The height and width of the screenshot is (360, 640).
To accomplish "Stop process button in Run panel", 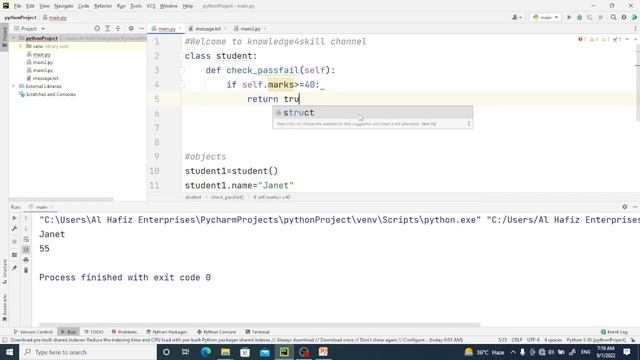I will 14,241.
